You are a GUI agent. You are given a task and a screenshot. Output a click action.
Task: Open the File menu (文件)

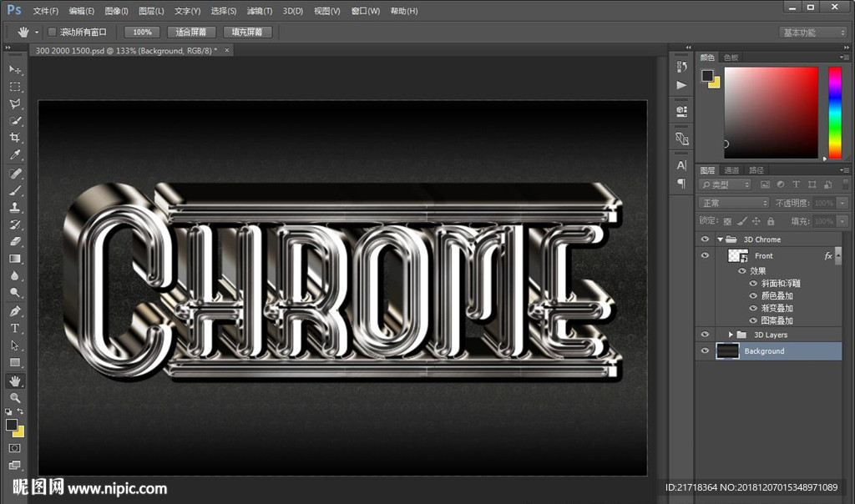(46, 11)
